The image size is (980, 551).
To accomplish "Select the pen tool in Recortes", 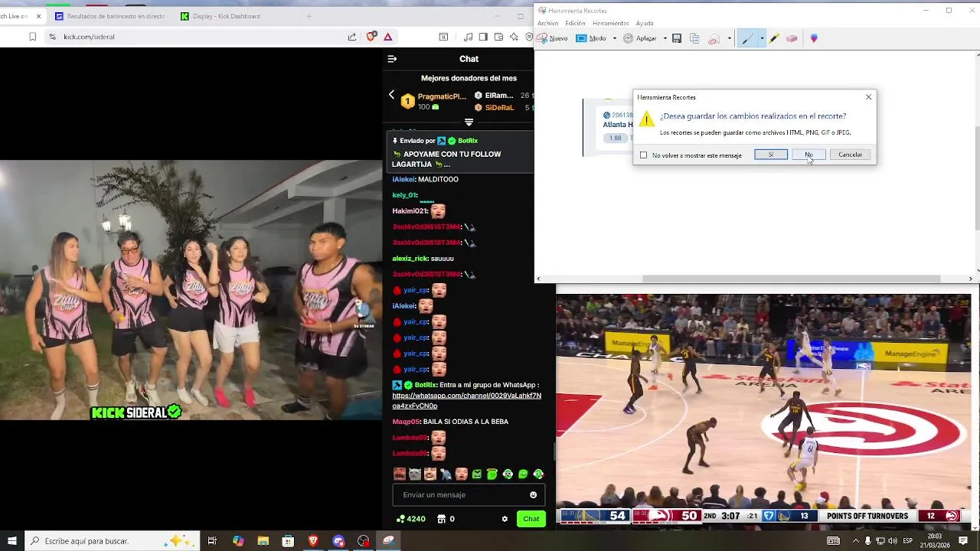I will pos(748,38).
